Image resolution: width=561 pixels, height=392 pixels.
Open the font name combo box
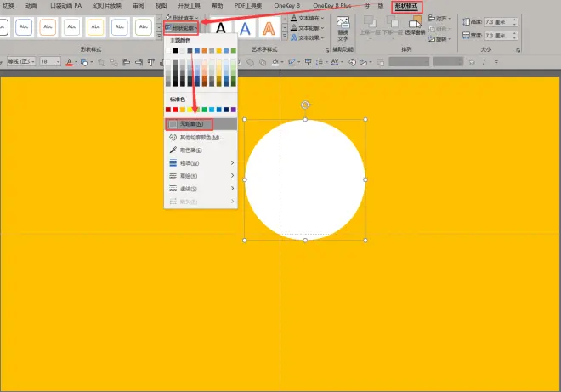tap(21, 61)
